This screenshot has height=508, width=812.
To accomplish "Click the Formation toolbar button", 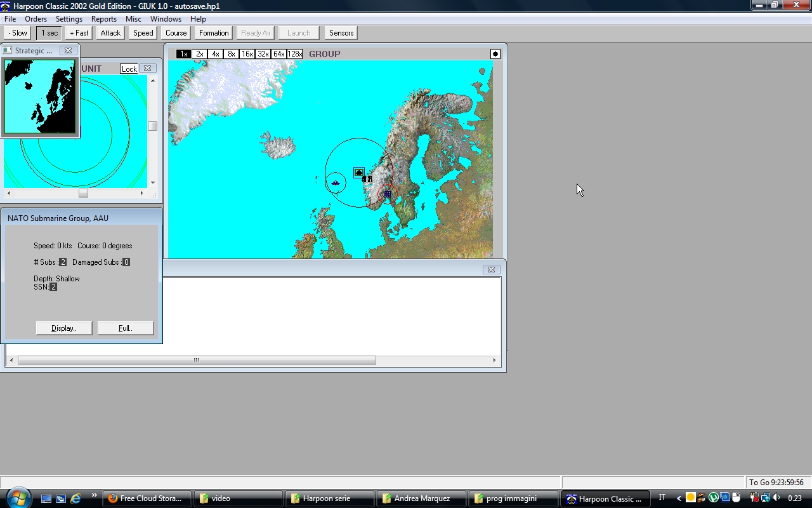I will tap(214, 33).
